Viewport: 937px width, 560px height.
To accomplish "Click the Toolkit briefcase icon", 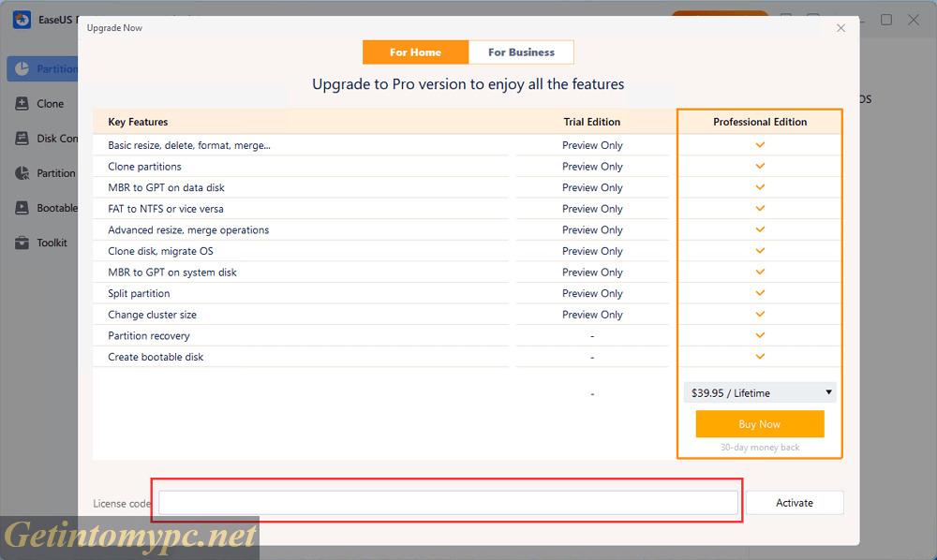I will [22, 243].
